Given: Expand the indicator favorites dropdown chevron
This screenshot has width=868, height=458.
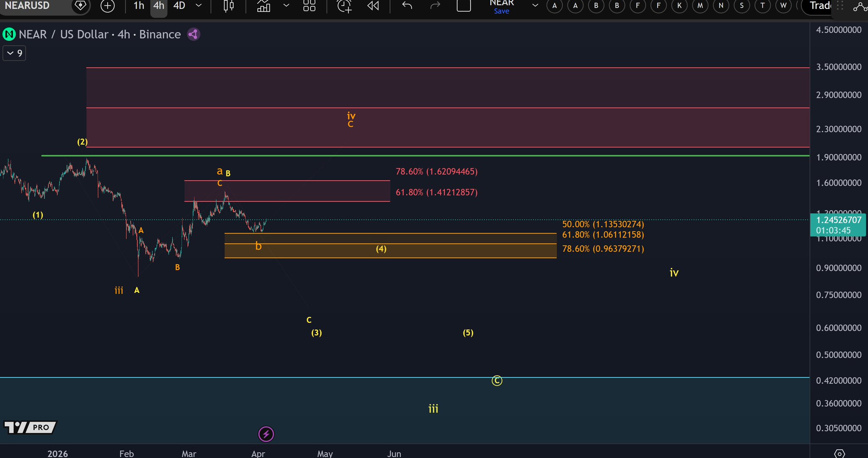Looking at the screenshot, I should 286,6.
